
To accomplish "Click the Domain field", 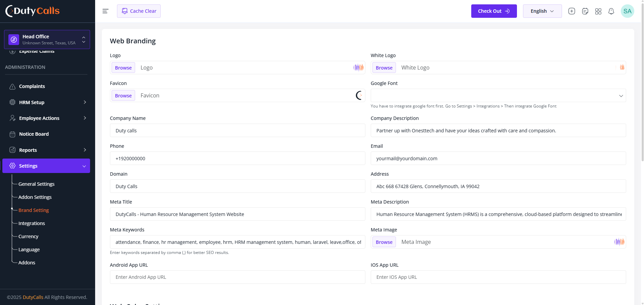I will pyautogui.click(x=237, y=186).
